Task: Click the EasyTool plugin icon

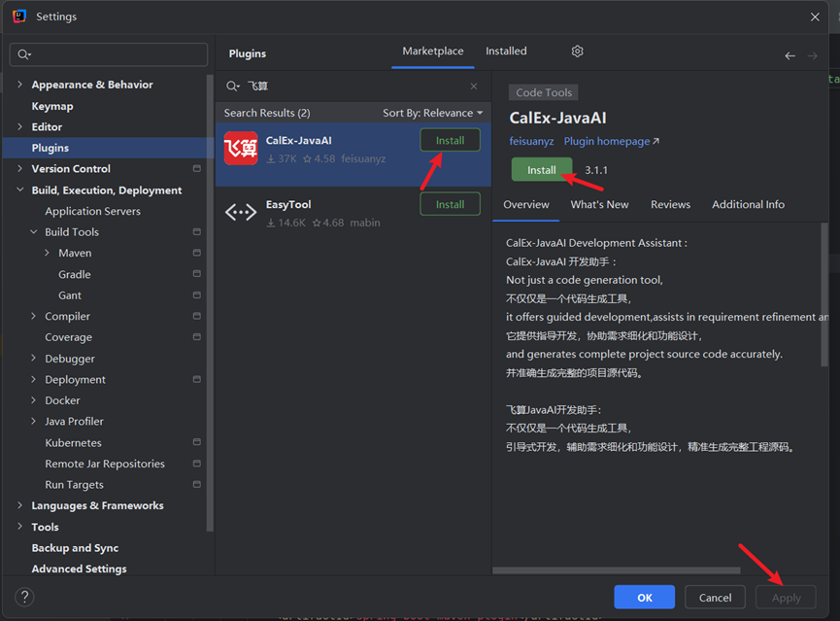Action: tap(241, 213)
